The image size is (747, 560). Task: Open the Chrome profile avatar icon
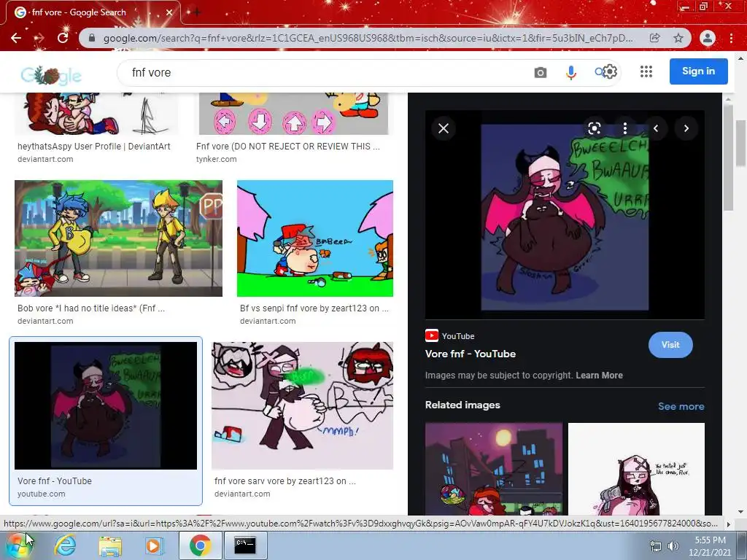coord(708,38)
